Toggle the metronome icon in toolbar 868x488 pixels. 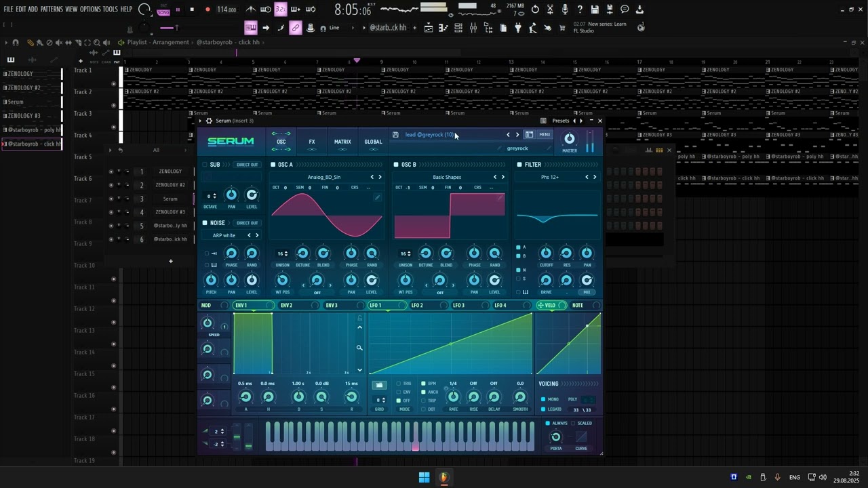click(251, 9)
